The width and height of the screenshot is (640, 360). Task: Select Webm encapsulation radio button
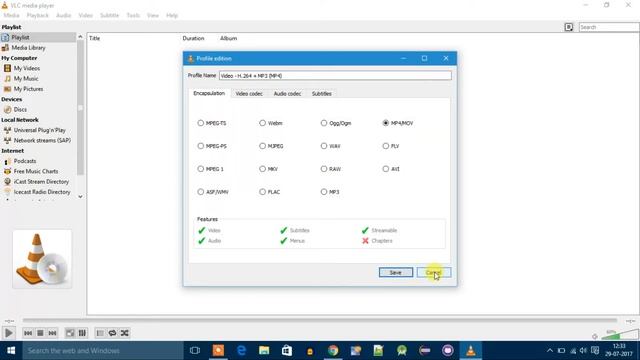coord(262,123)
